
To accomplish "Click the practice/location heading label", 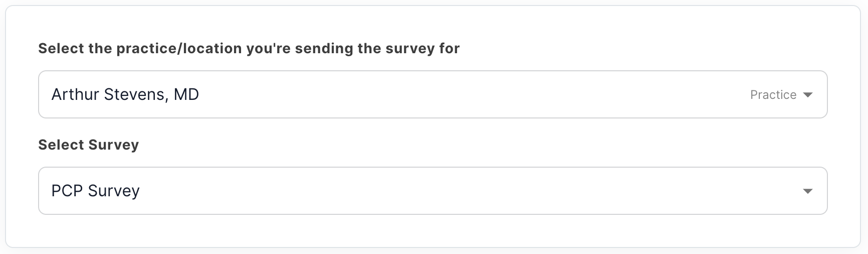I will pyautogui.click(x=249, y=48).
